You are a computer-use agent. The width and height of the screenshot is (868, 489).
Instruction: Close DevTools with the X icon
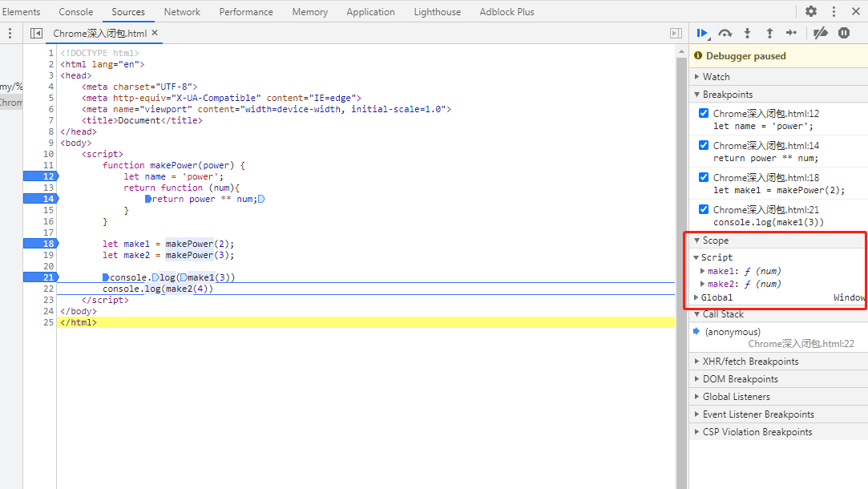click(x=856, y=11)
